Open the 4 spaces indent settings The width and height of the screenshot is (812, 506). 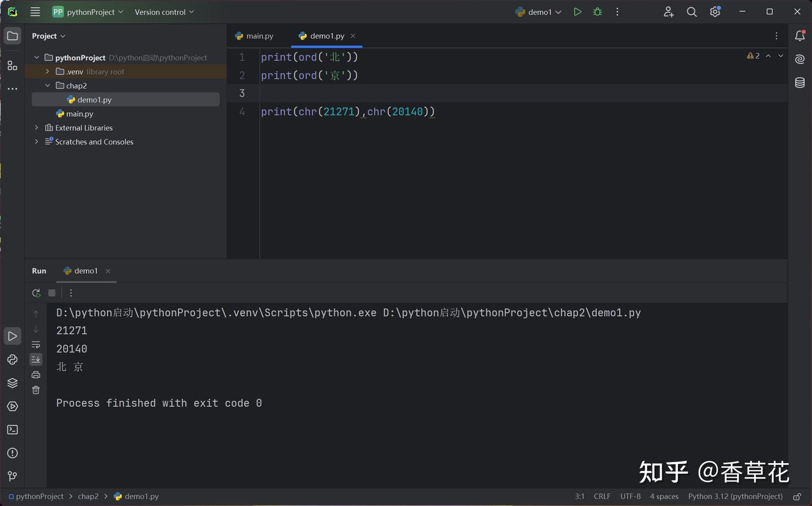click(x=664, y=496)
